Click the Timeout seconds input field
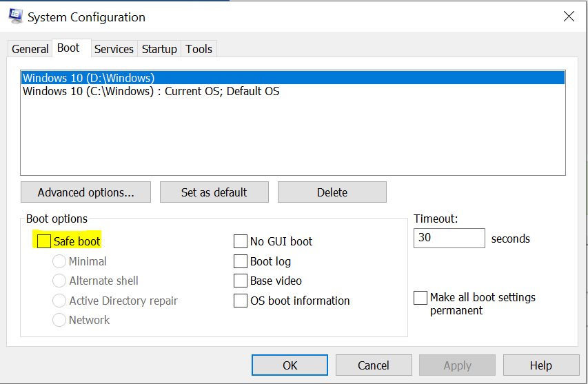 (x=449, y=239)
